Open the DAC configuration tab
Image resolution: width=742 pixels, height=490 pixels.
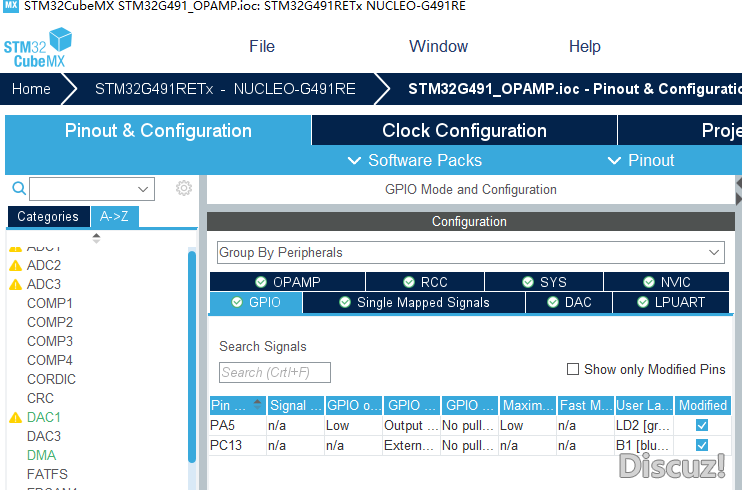tap(569, 303)
